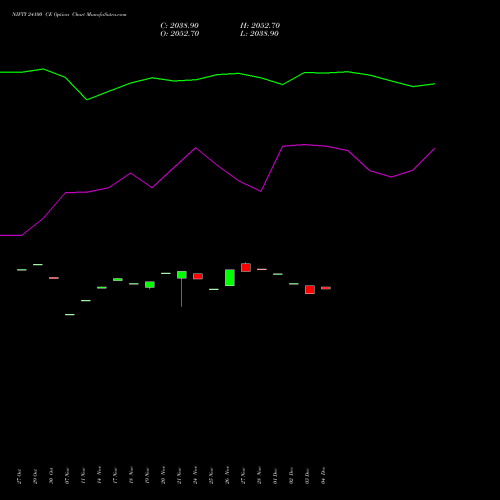Click the green candle for 17 Nov
Viewport: 500px width, 500px height.
click(x=118, y=279)
